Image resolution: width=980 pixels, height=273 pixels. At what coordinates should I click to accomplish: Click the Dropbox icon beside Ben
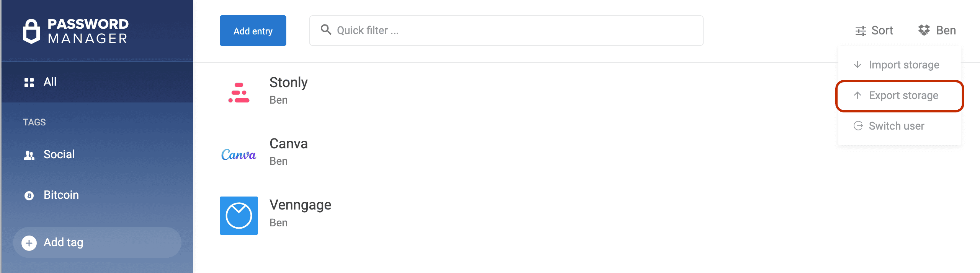[x=924, y=30]
